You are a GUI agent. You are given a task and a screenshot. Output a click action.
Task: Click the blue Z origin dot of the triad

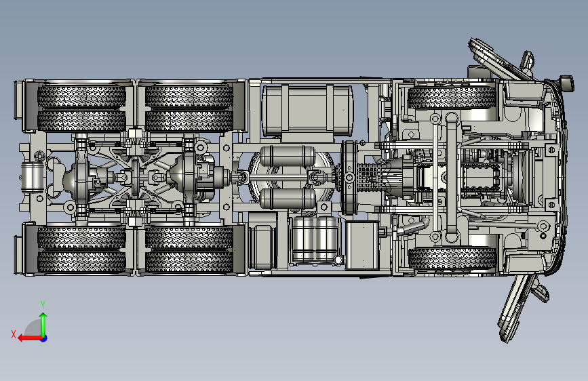[44, 338]
